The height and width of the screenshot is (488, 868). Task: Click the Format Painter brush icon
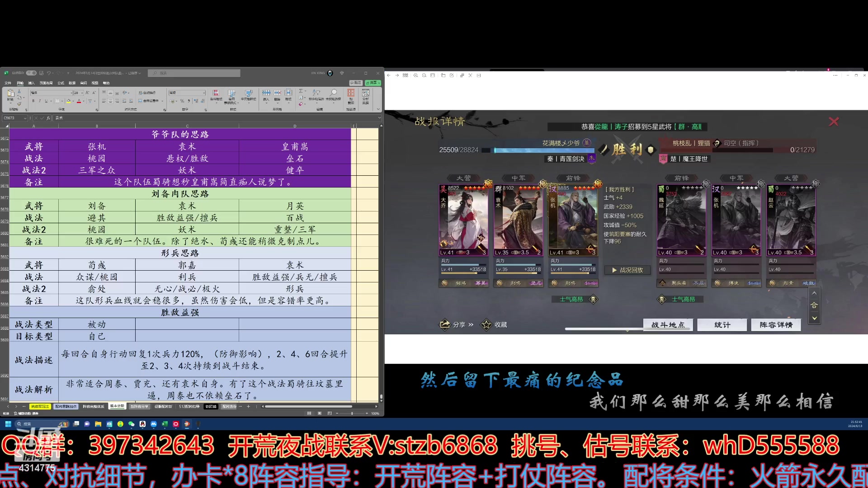(x=19, y=104)
